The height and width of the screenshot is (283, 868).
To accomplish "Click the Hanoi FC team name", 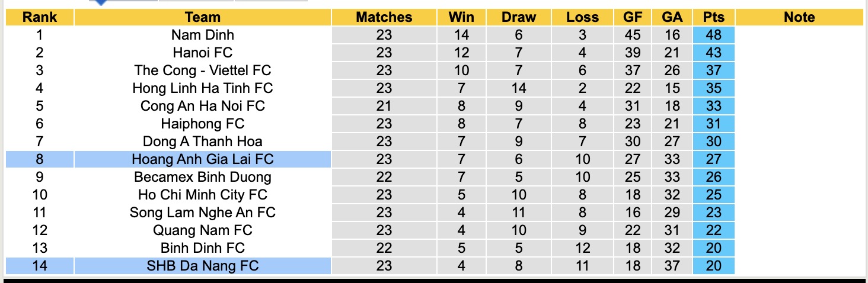I will click(202, 53).
